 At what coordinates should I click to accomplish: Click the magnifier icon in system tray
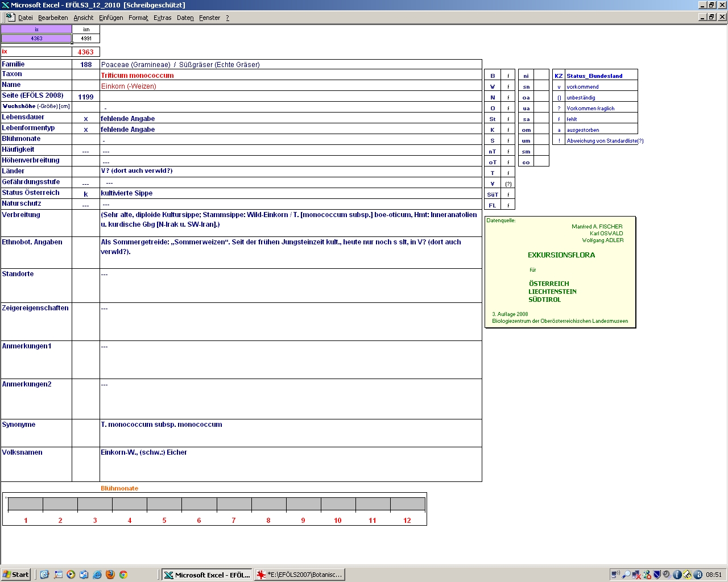[626, 575]
